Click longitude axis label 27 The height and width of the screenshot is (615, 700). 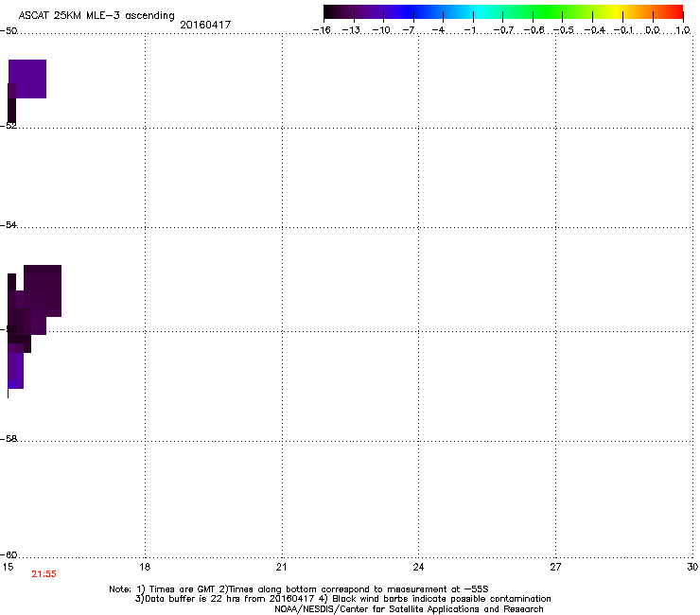[555, 567]
